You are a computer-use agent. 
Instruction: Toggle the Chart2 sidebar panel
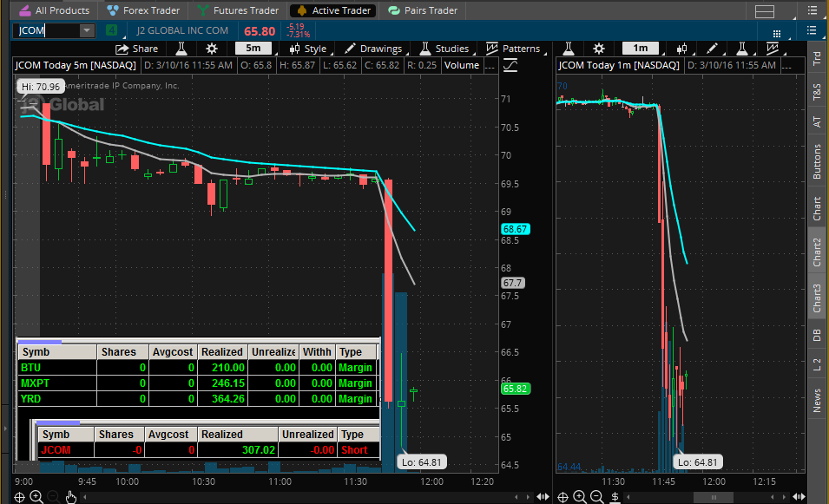click(x=818, y=252)
